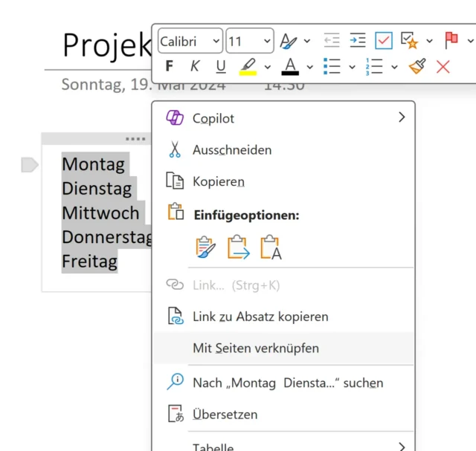Click the format painter brush icon
476x451 pixels.
pos(417,67)
